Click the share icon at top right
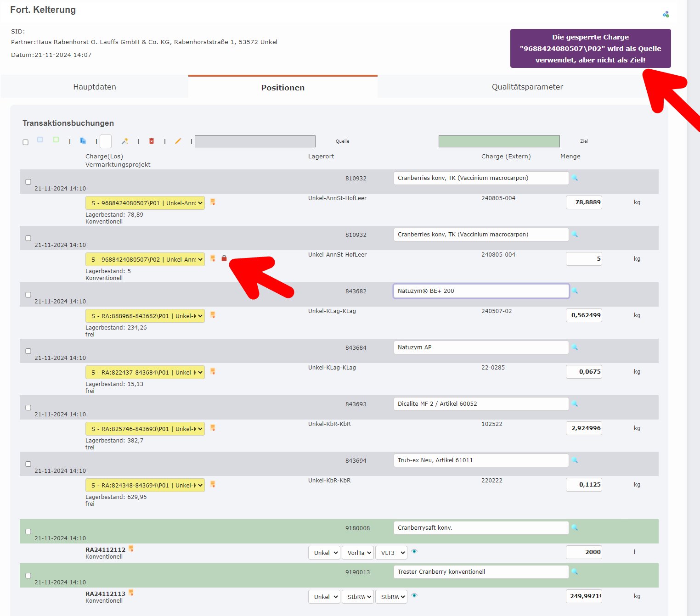Viewport: 700px width, 616px height. point(666,14)
